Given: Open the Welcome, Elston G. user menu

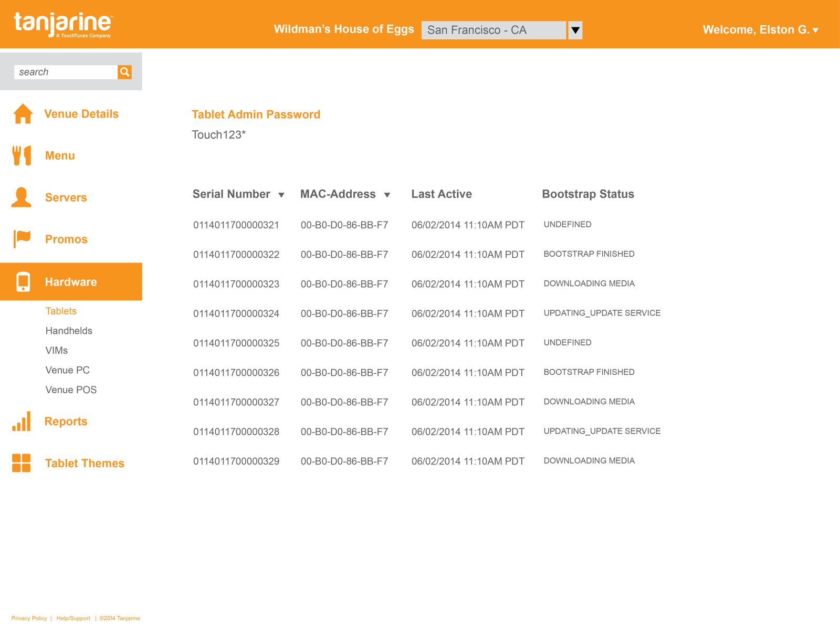Looking at the screenshot, I should [x=761, y=30].
